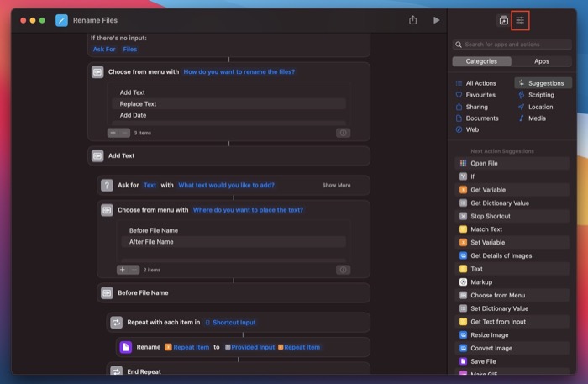Add the Choose from Menu suggested action
The image size is (588, 384).
click(x=512, y=295)
